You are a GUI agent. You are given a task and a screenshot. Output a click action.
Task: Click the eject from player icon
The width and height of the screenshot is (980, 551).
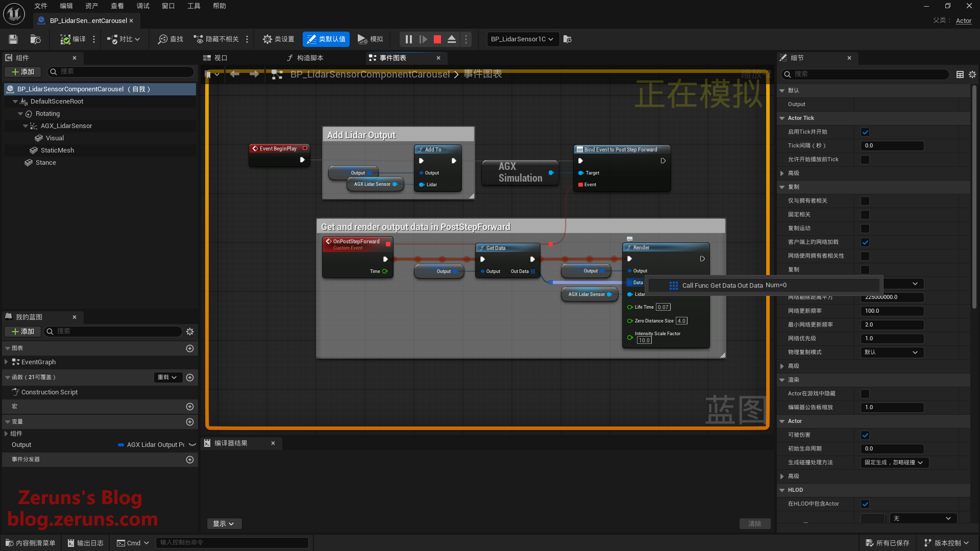452,39
